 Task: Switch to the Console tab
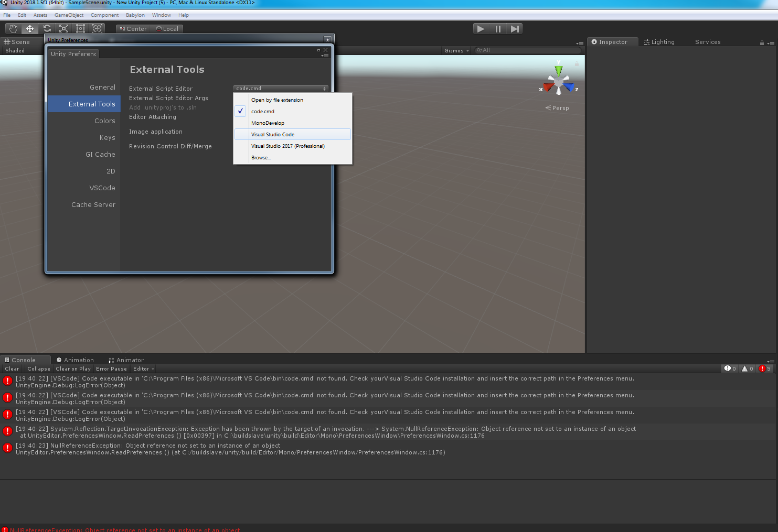tap(25, 360)
